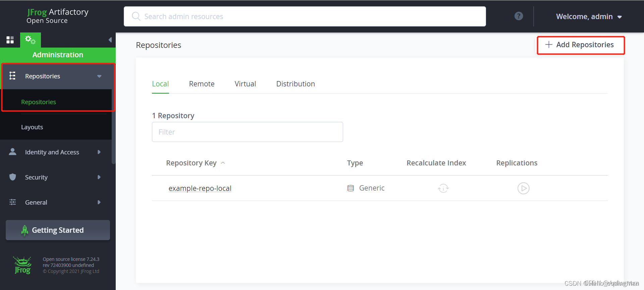The width and height of the screenshot is (644, 290).
Task: Click the Getting Started button
Action: pyautogui.click(x=58, y=230)
